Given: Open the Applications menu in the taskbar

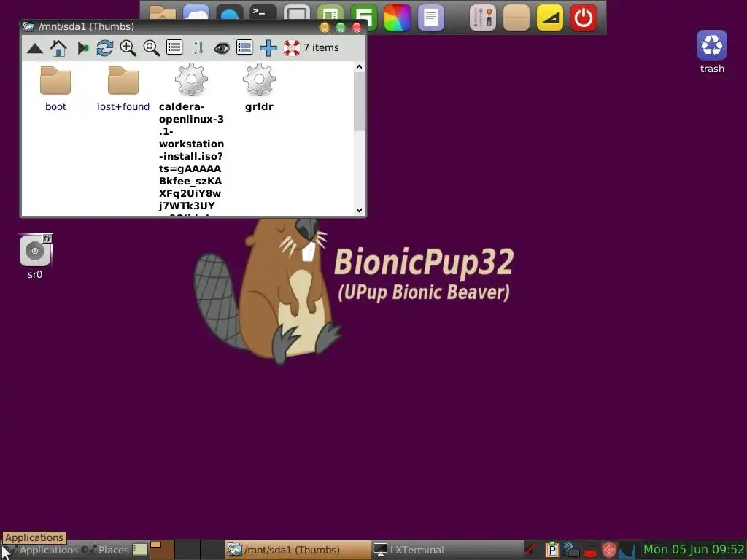Looking at the screenshot, I should click(x=41, y=550).
